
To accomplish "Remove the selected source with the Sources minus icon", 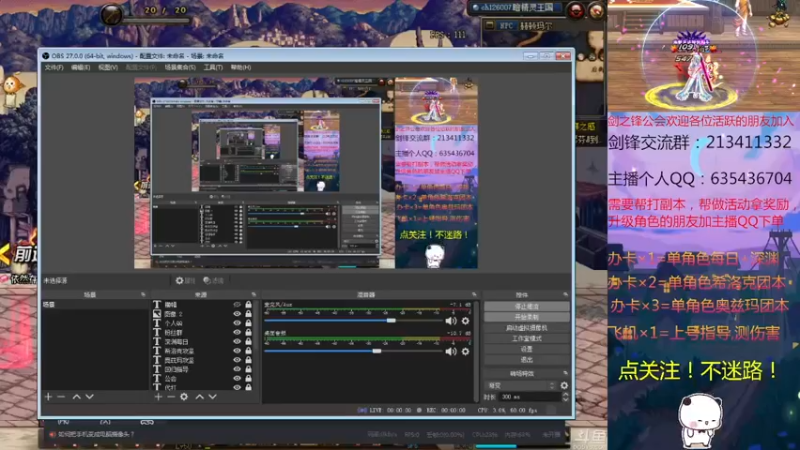I will point(171,396).
